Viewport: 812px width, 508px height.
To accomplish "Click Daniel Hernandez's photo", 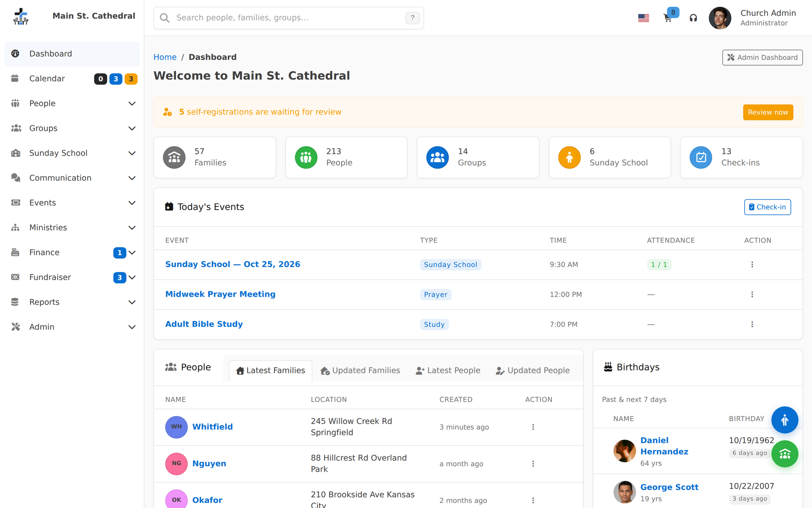I will pos(625,451).
